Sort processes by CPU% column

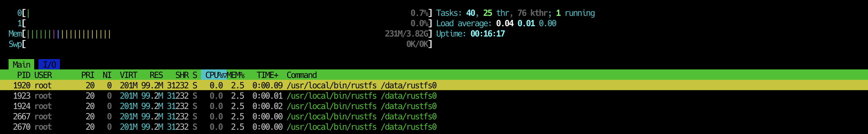213,75
